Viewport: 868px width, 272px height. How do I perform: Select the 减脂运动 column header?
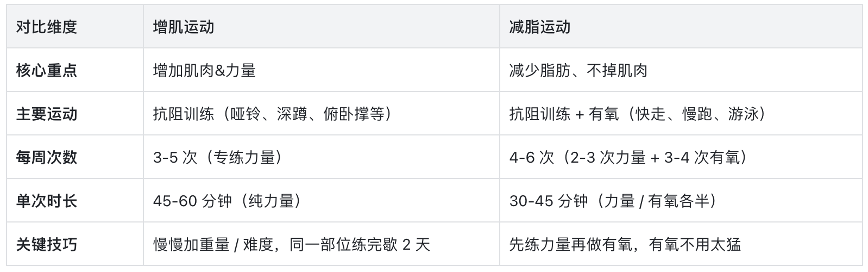pos(539,27)
